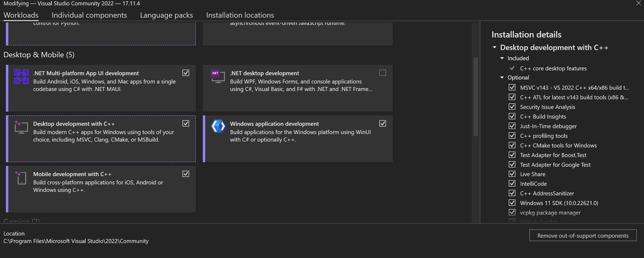The height and width of the screenshot is (258, 644).
Task: Uncheck Desktop development with C++ workload
Action: [x=186, y=123]
